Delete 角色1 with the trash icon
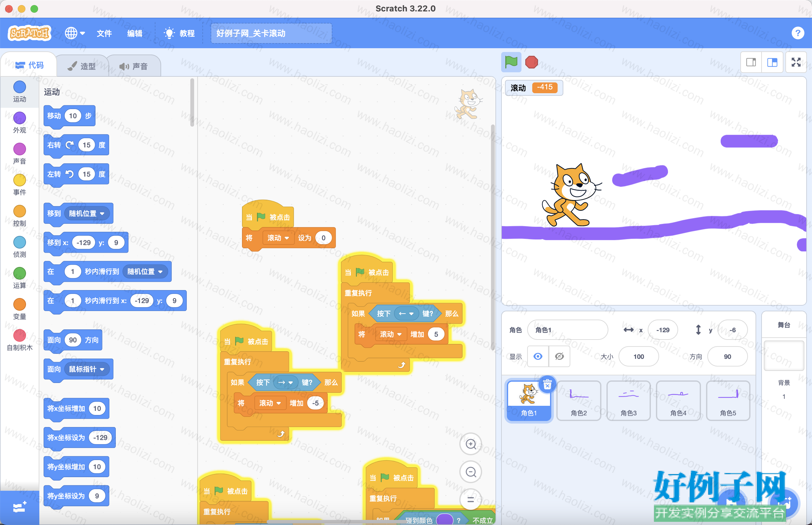The image size is (812, 525). (x=547, y=384)
